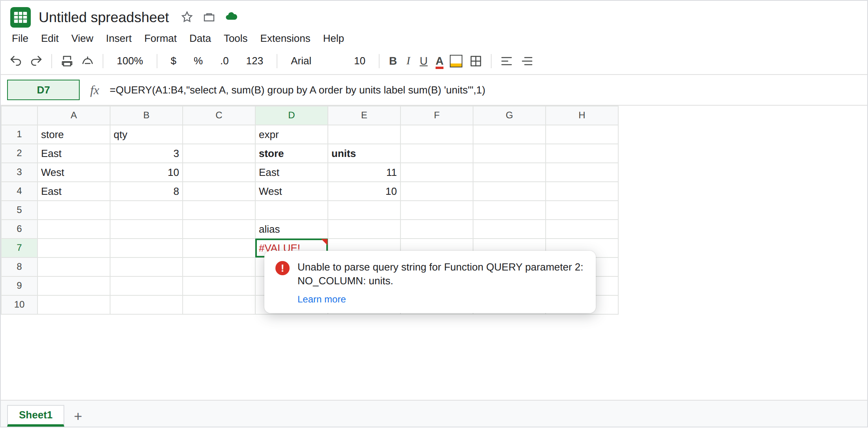868x429 pixels.
Task: Rename the Untitled spreadsheet title
Action: (104, 17)
